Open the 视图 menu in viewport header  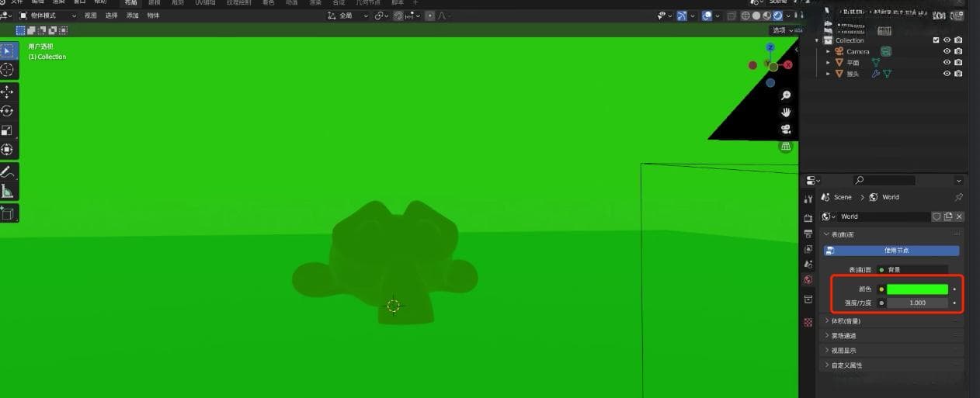click(x=91, y=16)
